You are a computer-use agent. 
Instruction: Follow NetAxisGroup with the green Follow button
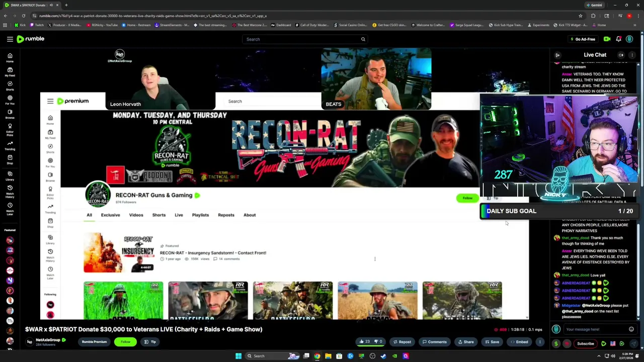coord(125,342)
